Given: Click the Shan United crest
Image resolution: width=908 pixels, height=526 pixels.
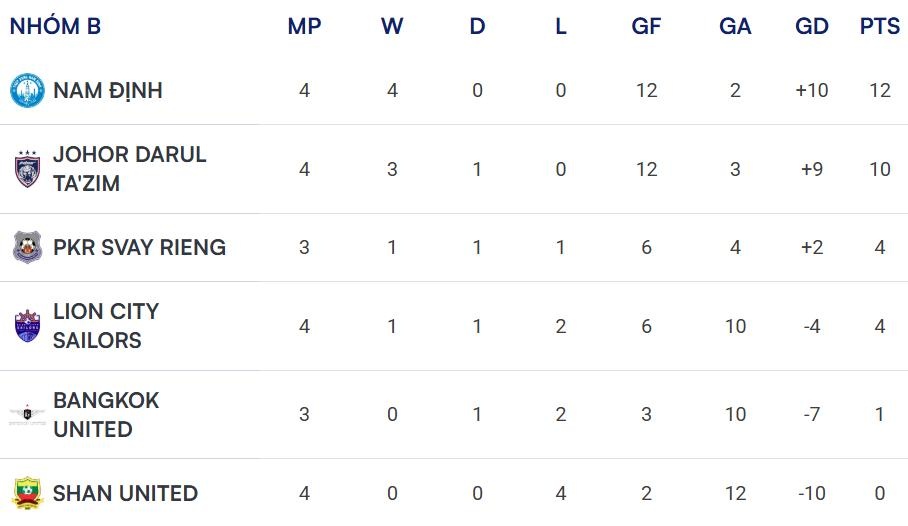Looking at the screenshot, I should pyautogui.click(x=27, y=493).
